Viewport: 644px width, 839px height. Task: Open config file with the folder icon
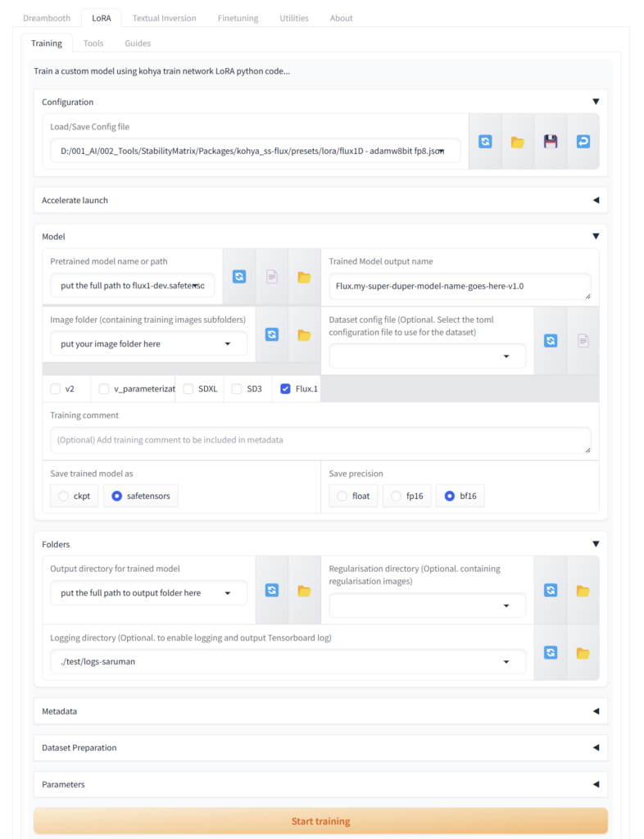coord(517,142)
